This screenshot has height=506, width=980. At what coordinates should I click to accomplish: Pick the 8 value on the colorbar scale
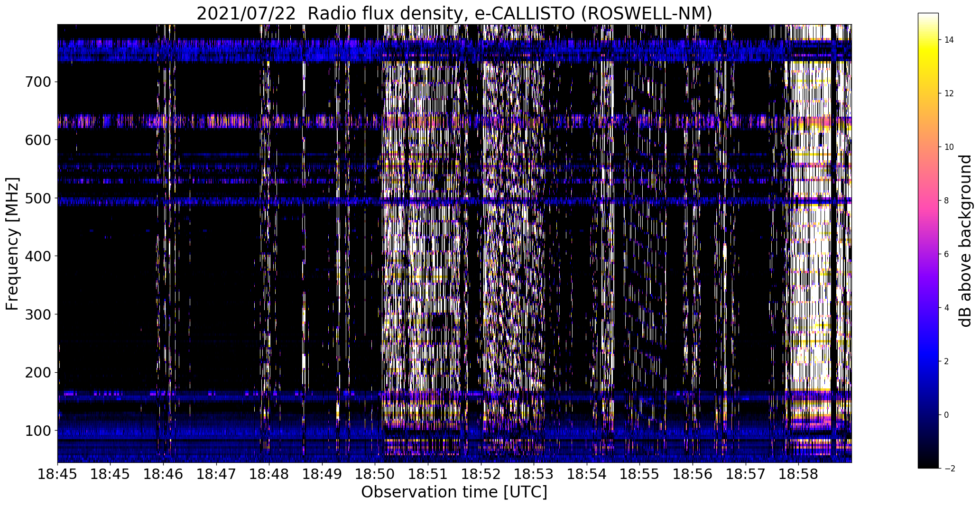[947, 201]
